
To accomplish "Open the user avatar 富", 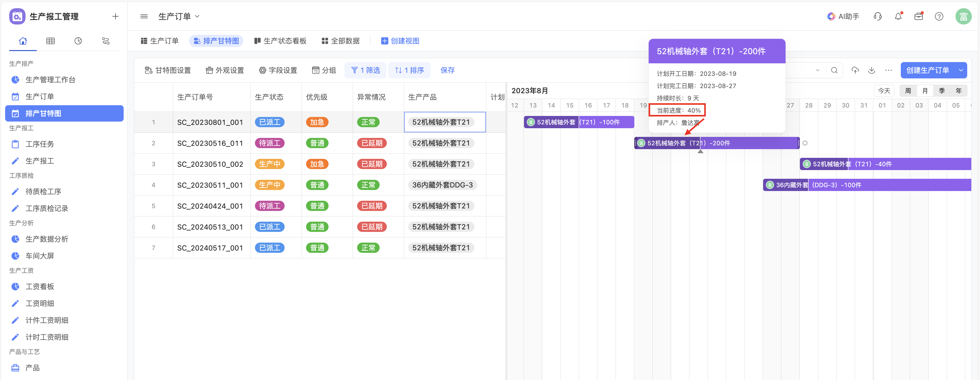I will 963,16.
